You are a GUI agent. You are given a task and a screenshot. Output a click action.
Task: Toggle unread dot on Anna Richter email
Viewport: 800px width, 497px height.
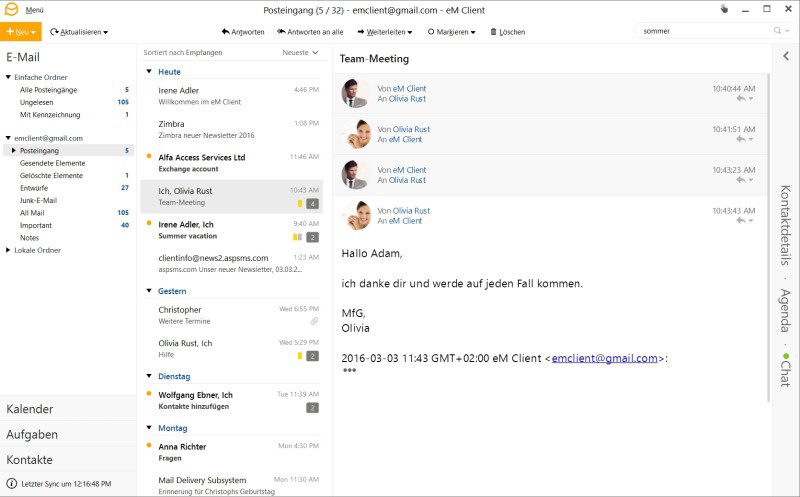coord(149,445)
